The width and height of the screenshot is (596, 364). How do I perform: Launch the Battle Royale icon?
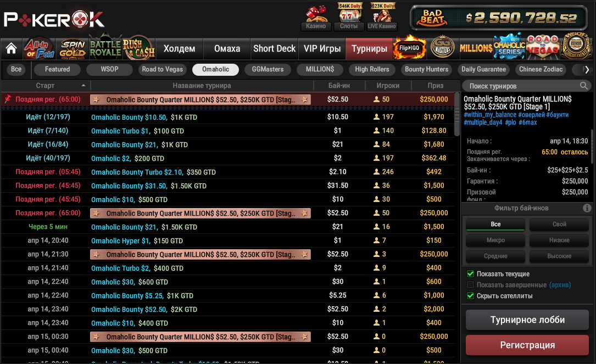(105, 48)
